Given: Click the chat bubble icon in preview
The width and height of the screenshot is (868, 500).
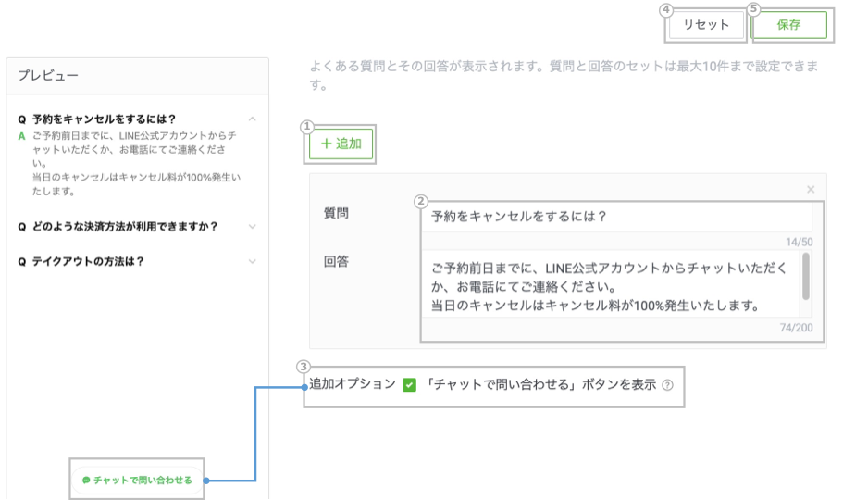Looking at the screenshot, I should point(86,481).
